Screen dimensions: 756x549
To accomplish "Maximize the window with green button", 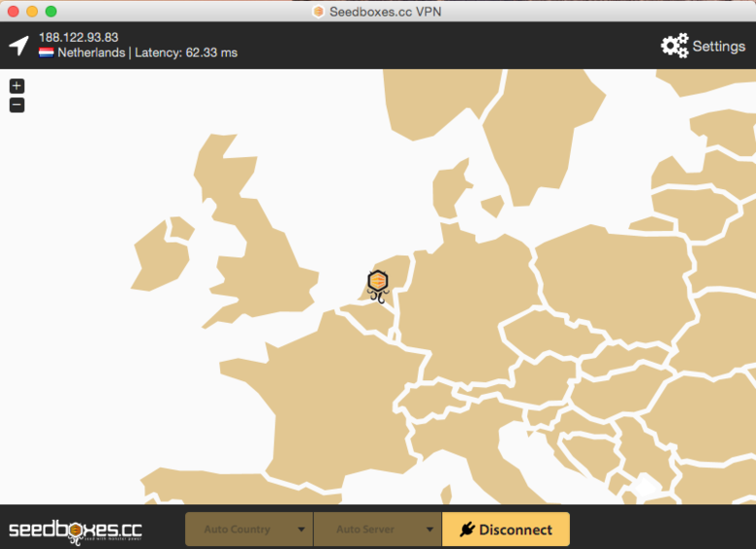I will click(51, 11).
